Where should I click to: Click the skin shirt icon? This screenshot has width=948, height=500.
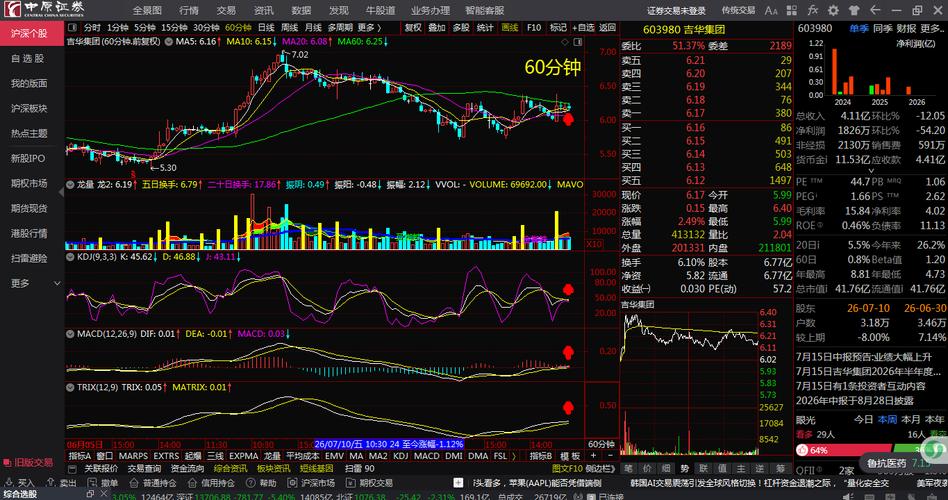tap(854, 10)
